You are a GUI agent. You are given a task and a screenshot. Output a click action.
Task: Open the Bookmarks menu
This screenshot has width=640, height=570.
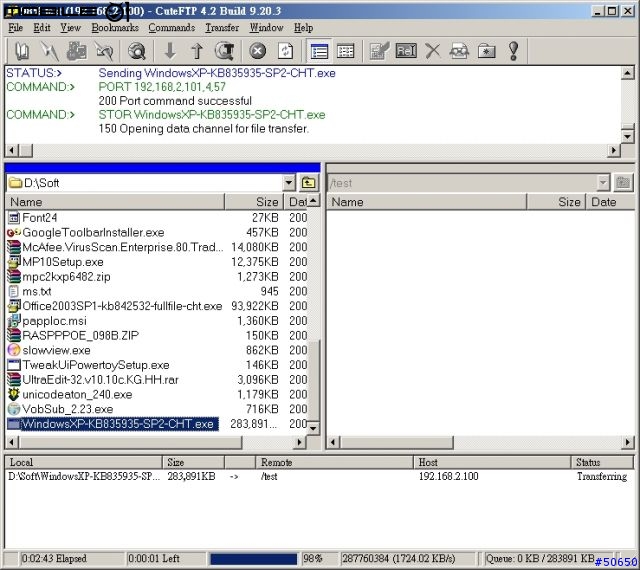coord(115,28)
